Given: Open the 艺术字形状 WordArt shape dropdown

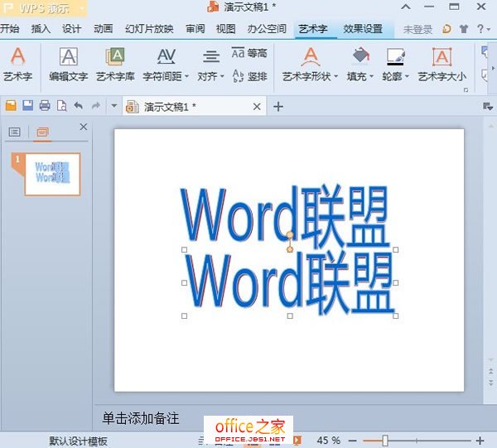Looking at the screenshot, I should click(311, 65).
